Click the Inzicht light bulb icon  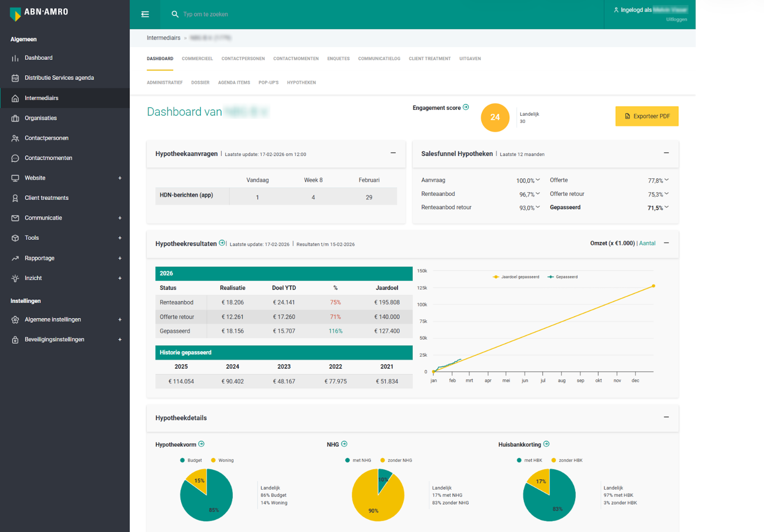click(x=15, y=278)
